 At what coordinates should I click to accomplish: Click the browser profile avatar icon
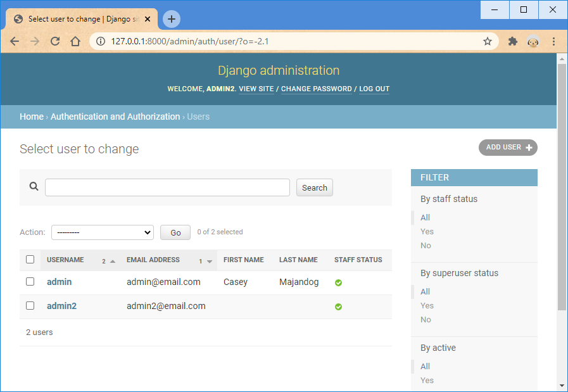click(533, 41)
